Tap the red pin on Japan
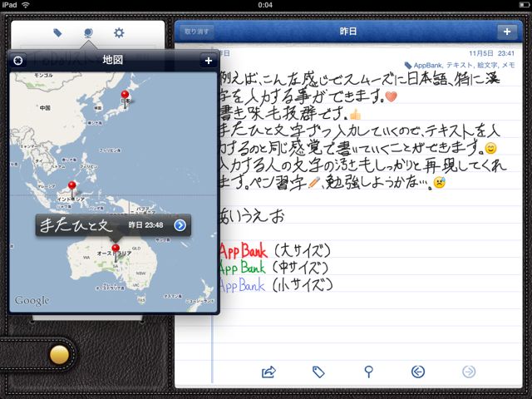The image size is (532, 399). click(x=126, y=95)
